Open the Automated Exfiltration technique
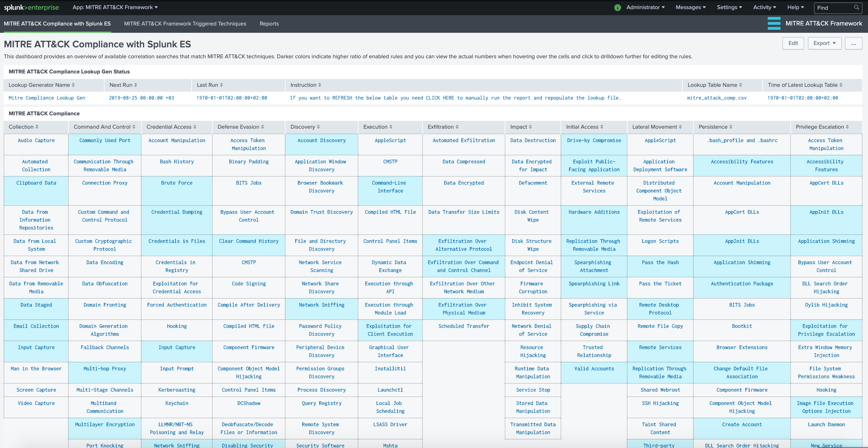 [x=464, y=144]
